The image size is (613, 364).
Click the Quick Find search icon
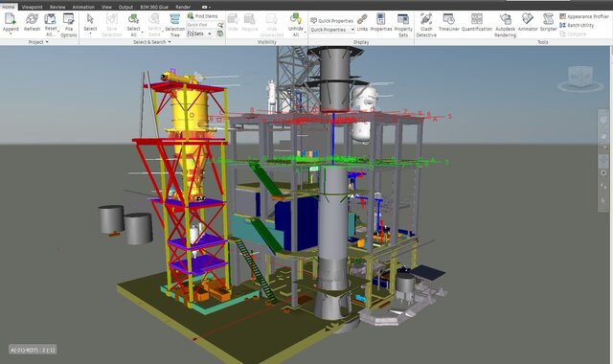coord(220,25)
